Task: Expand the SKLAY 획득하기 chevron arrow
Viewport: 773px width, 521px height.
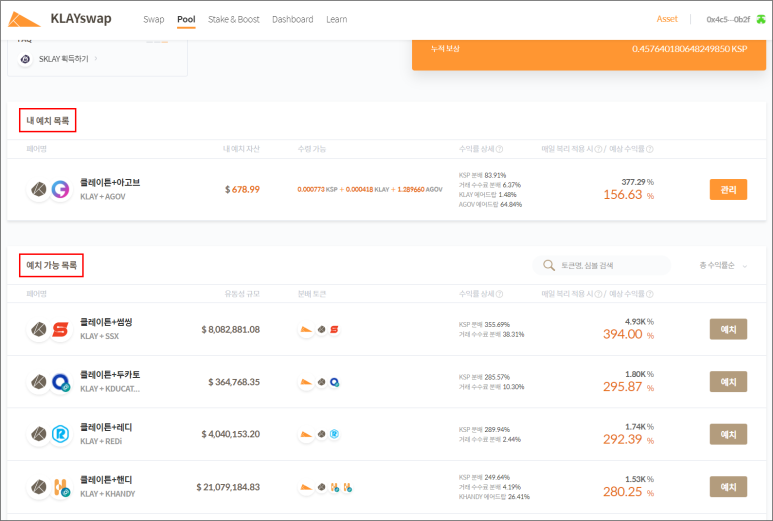Action: tap(96, 59)
